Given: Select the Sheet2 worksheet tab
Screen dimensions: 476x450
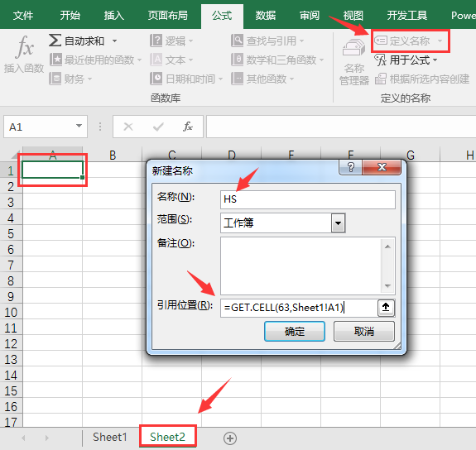Looking at the screenshot, I should coord(167,438).
